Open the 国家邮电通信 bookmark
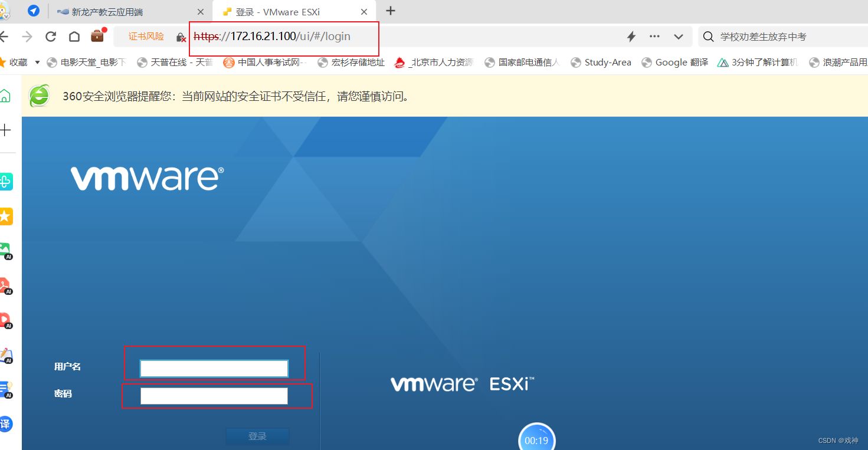The width and height of the screenshot is (868, 450). [522, 63]
